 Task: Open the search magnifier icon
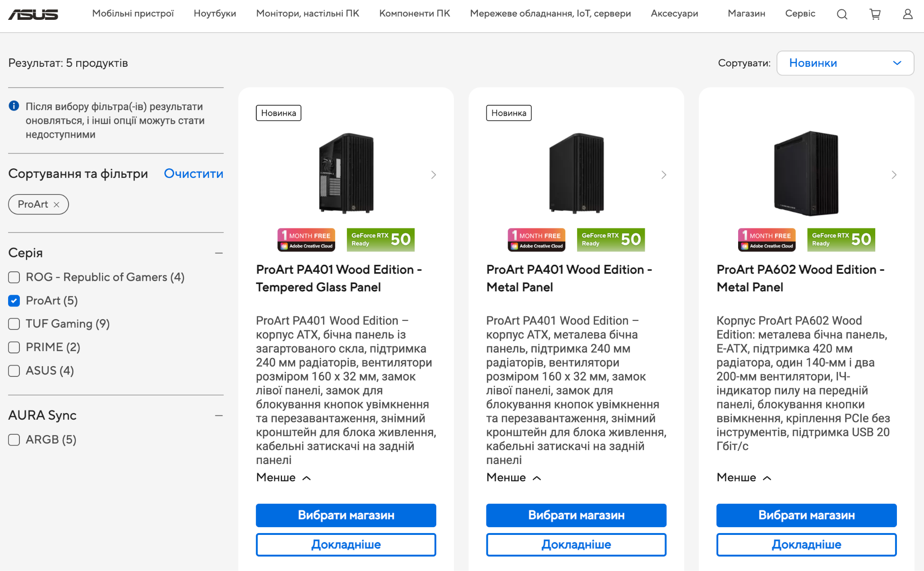point(842,14)
